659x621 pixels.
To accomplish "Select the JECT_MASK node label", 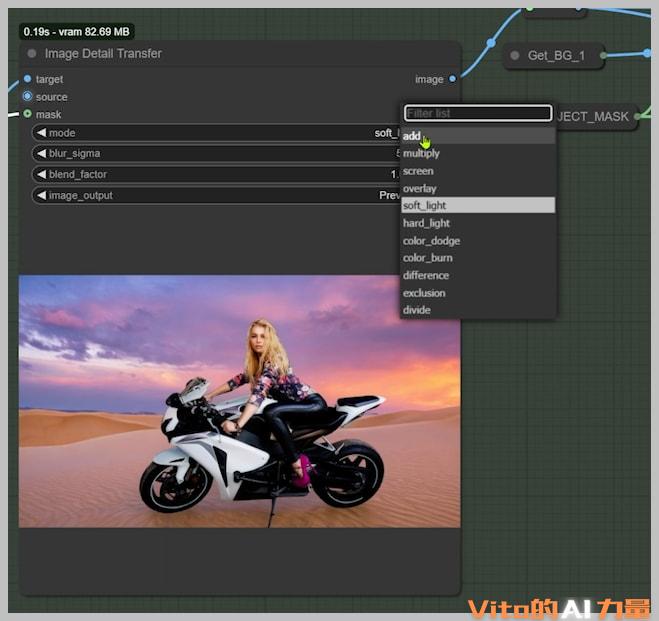I will [593, 116].
